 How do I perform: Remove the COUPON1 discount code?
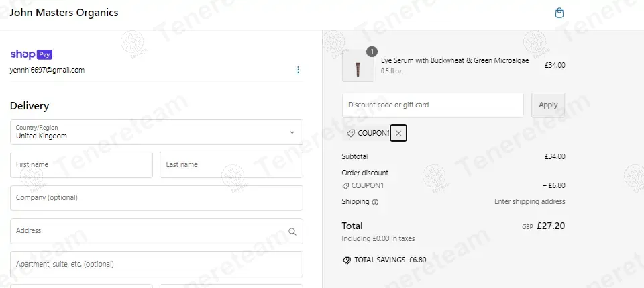tap(398, 133)
